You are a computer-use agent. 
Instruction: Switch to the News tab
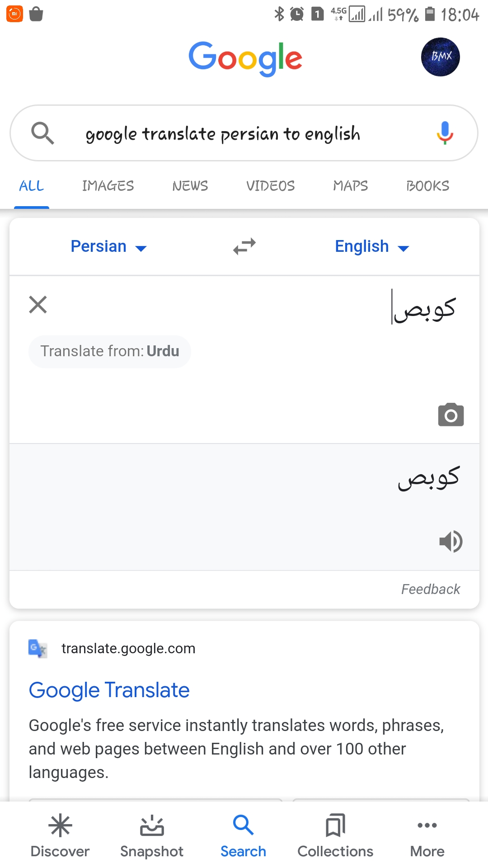tap(190, 186)
